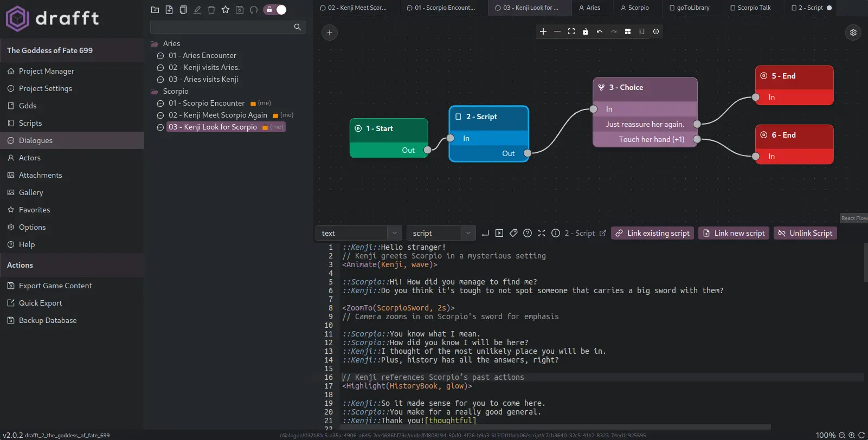Reset zoom with the status bar refresh icon
868x440 pixels.
pos(861,435)
